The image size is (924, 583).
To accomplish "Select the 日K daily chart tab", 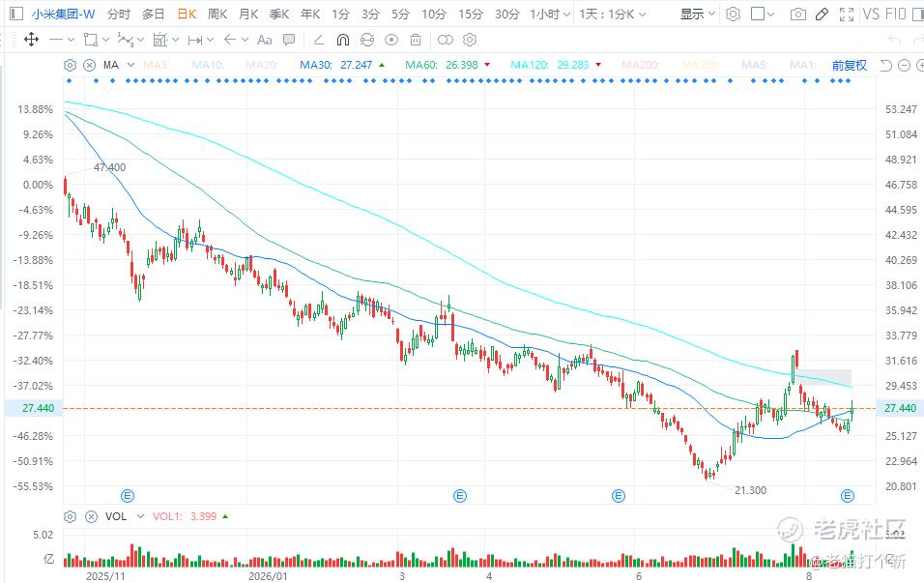I will click(187, 14).
